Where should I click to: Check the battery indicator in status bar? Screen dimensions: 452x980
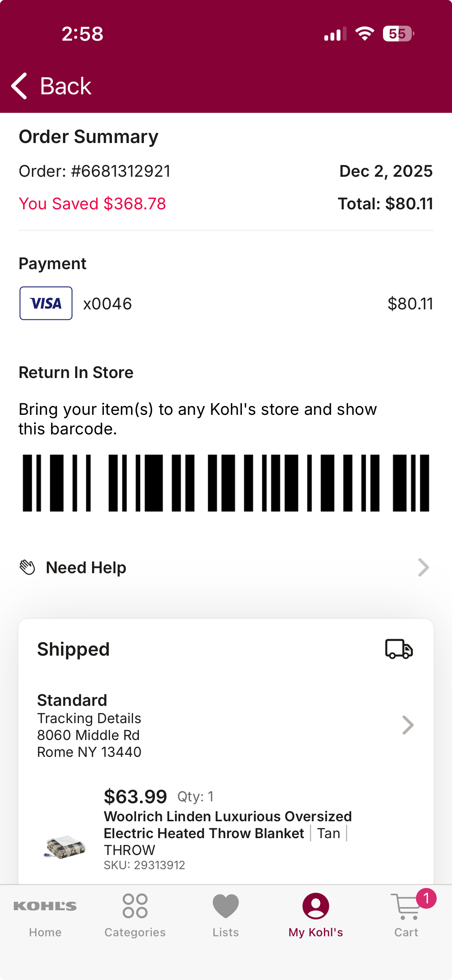tap(399, 34)
